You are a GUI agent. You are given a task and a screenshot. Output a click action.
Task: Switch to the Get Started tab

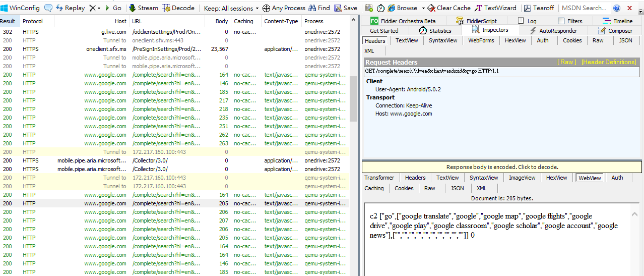tap(384, 30)
